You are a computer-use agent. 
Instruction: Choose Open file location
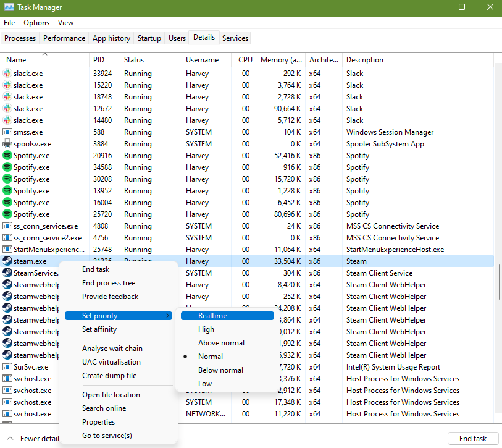click(x=119, y=395)
